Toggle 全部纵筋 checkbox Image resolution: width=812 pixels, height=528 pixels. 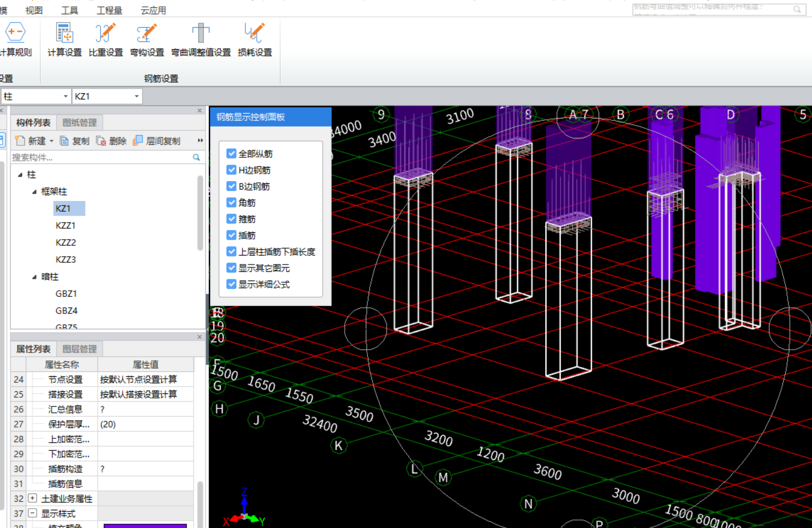coord(231,153)
